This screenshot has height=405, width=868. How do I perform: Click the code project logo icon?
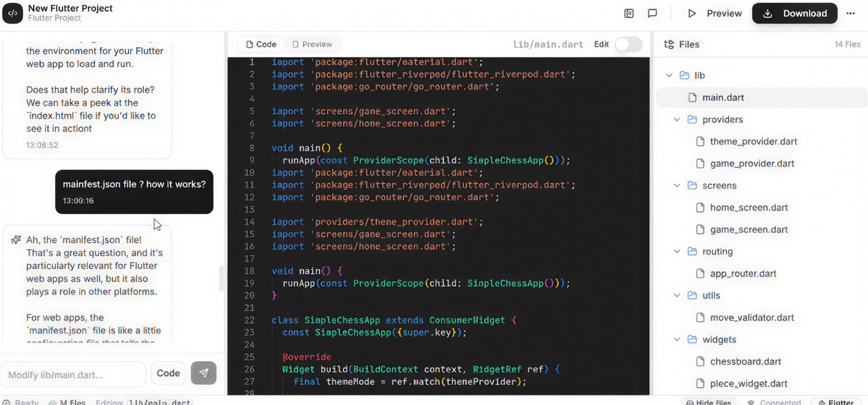(12, 13)
